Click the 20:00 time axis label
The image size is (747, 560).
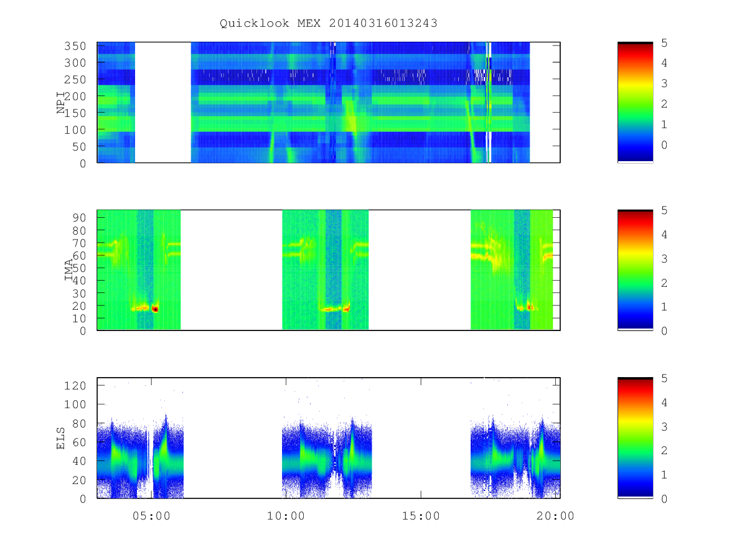(x=556, y=516)
